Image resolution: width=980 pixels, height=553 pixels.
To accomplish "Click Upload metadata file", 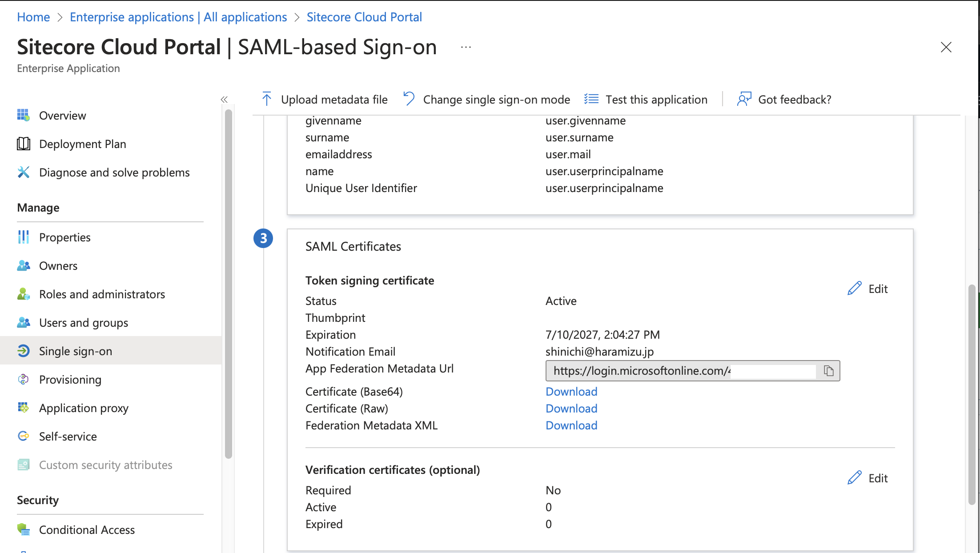I will click(x=324, y=100).
